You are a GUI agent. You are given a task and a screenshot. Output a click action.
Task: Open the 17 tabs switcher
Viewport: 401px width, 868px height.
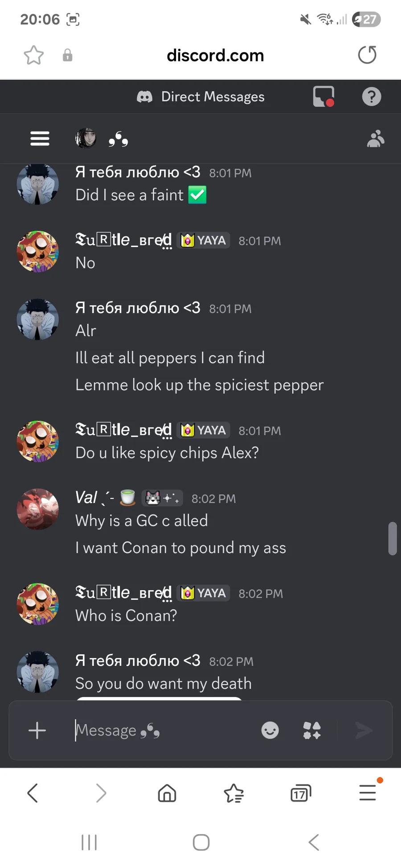point(300,793)
